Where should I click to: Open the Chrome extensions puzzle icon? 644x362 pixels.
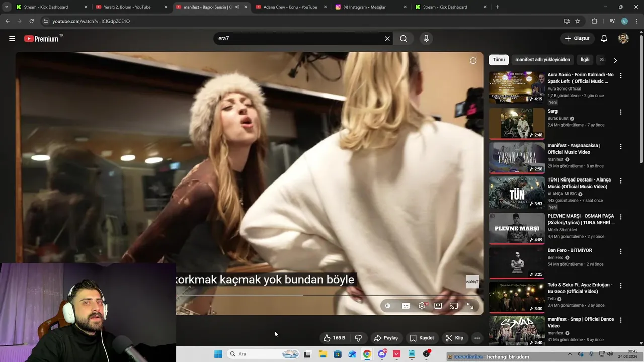click(x=595, y=21)
